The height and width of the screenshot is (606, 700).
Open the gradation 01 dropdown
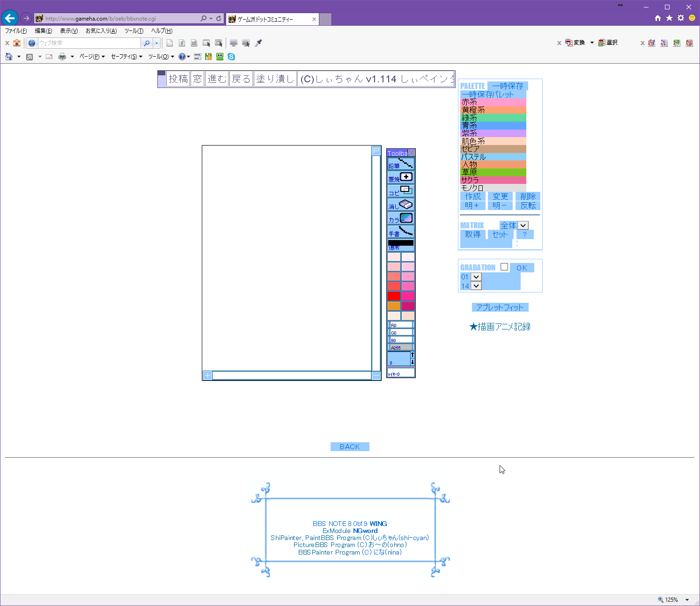(x=476, y=277)
